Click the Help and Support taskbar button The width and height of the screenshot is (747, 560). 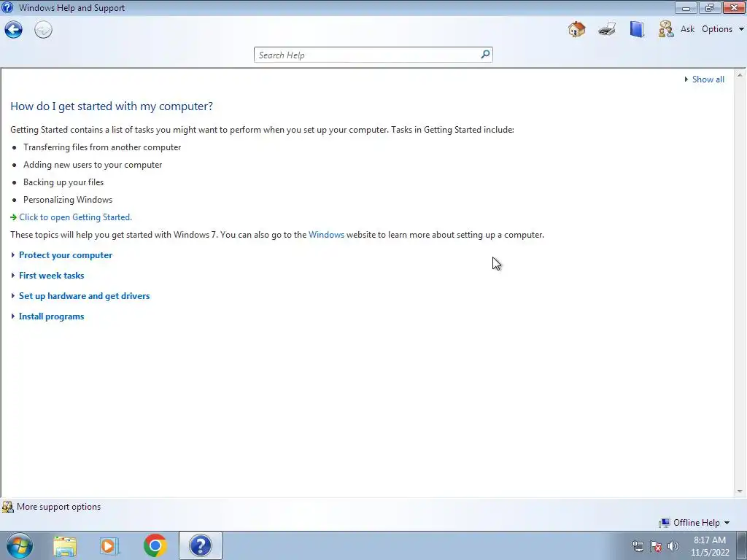201,545
